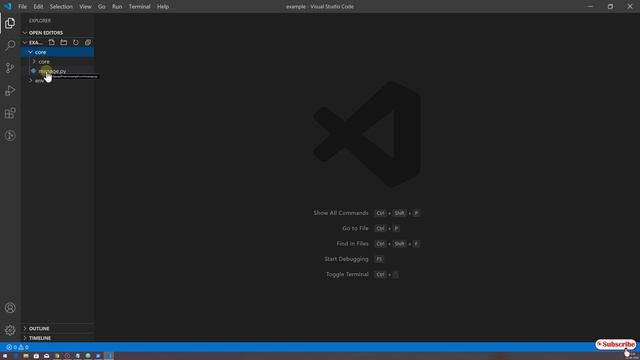Click the New File icon in explorer
640x360 pixels.
pyautogui.click(x=51, y=42)
